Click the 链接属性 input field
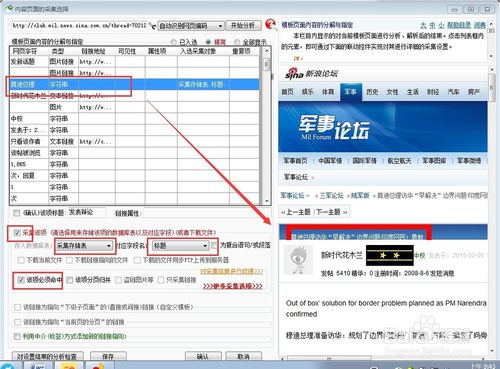 (207, 213)
